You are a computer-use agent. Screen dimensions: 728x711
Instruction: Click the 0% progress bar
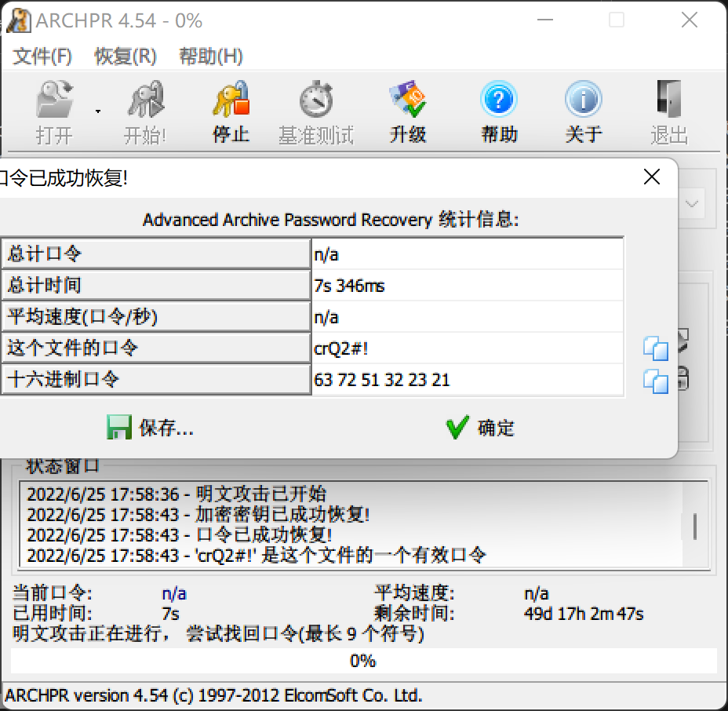point(363,661)
